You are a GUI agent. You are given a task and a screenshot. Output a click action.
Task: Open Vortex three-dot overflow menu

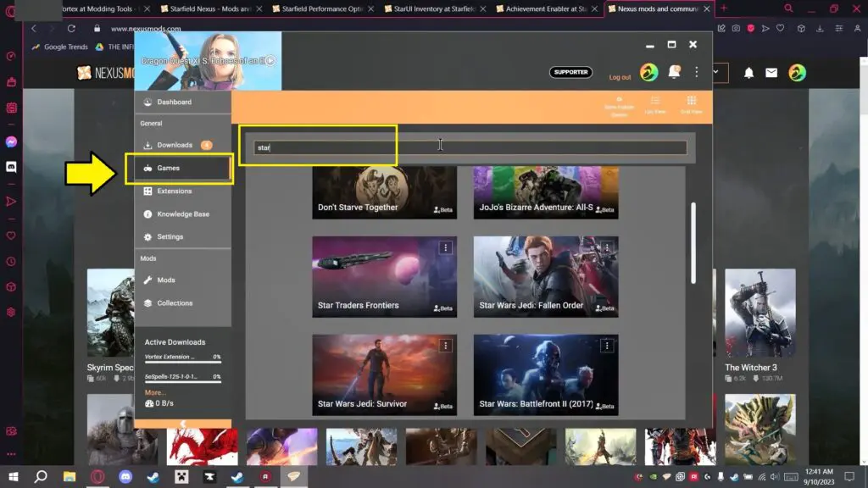coord(697,72)
